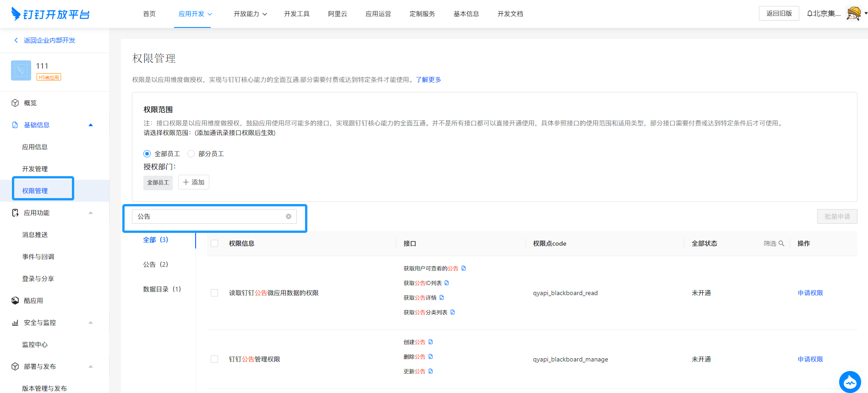Open the status filter search icon
This screenshot has width=868, height=393.
781,243
